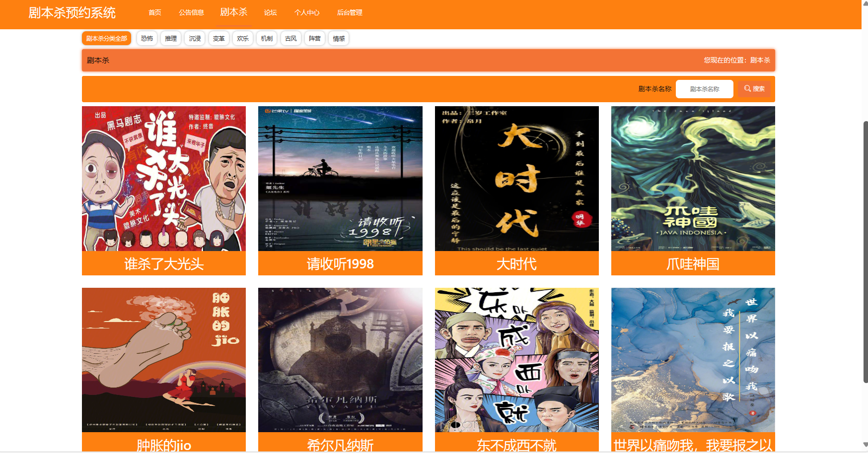Click the 请收听1998 title caption
The image size is (868, 453).
coord(340,263)
